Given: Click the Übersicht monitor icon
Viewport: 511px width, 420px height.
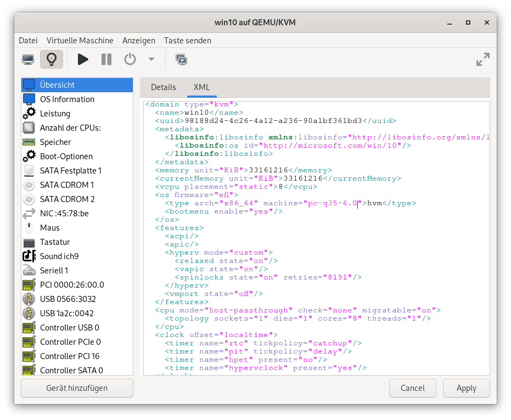Looking at the screenshot, I should tap(29, 85).
